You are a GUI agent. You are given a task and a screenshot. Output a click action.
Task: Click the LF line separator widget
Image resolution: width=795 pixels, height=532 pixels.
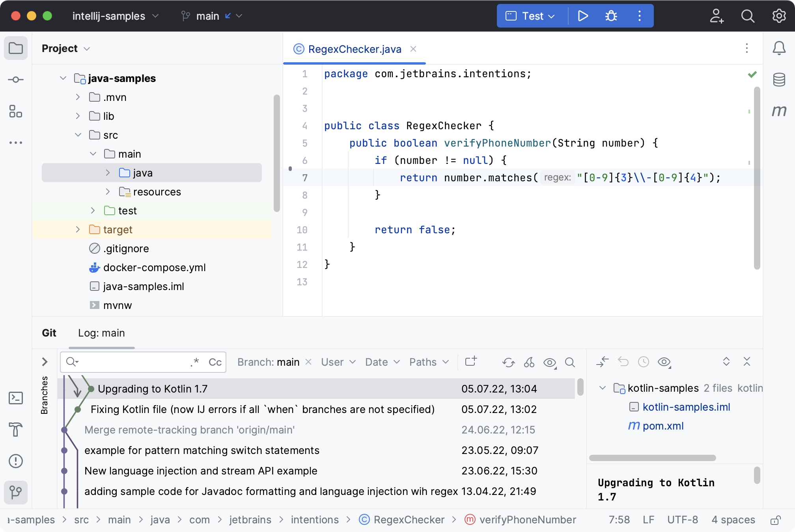(x=649, y=520)
